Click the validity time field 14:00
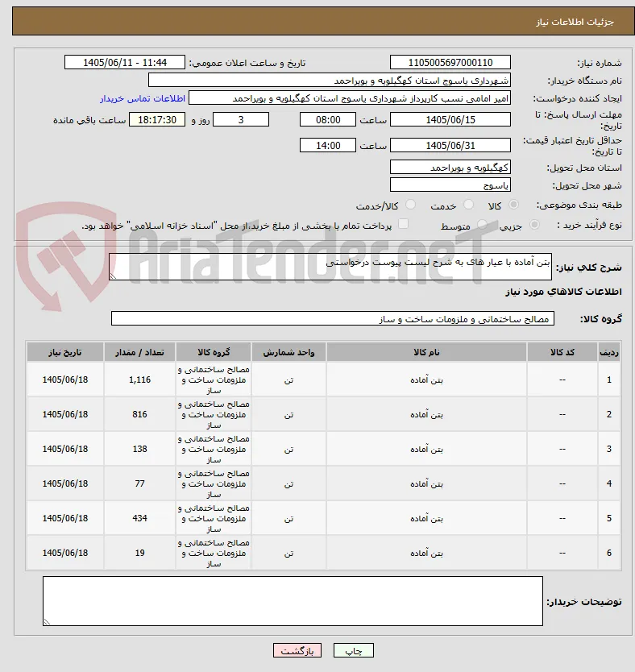The image size is (635, 672). pos(328,146)
